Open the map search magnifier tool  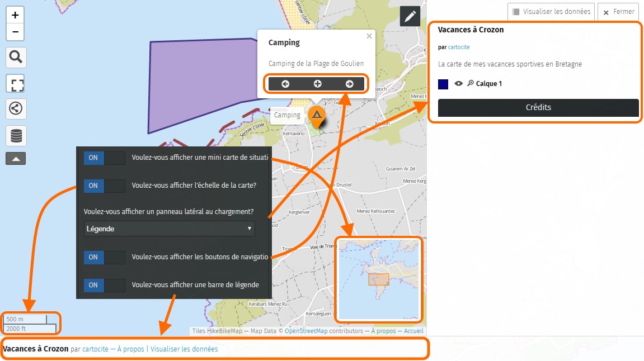tap(16, 57)
